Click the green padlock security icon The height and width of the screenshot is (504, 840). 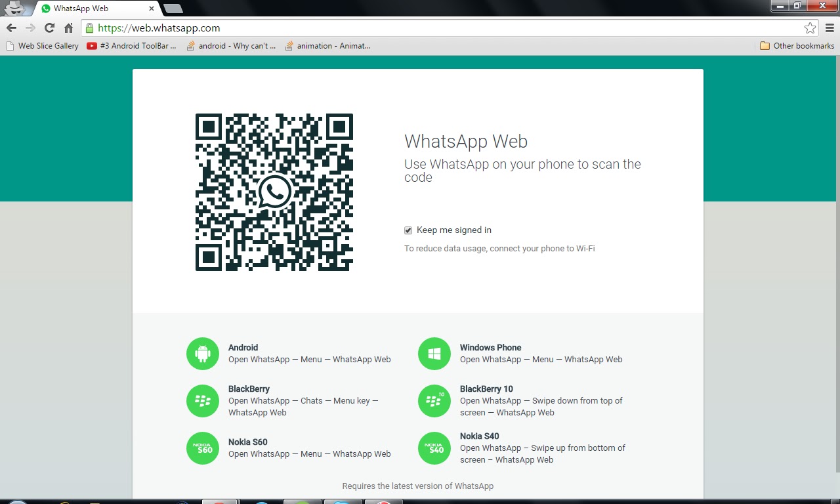coord(89,28)
